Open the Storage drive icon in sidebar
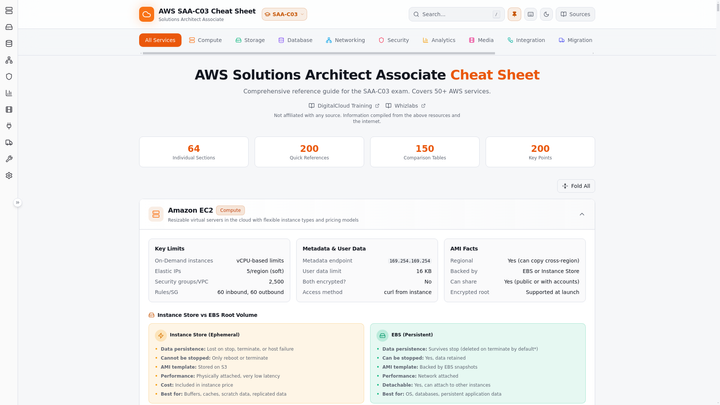The image size is (720, 405). [x=9, y=27]
